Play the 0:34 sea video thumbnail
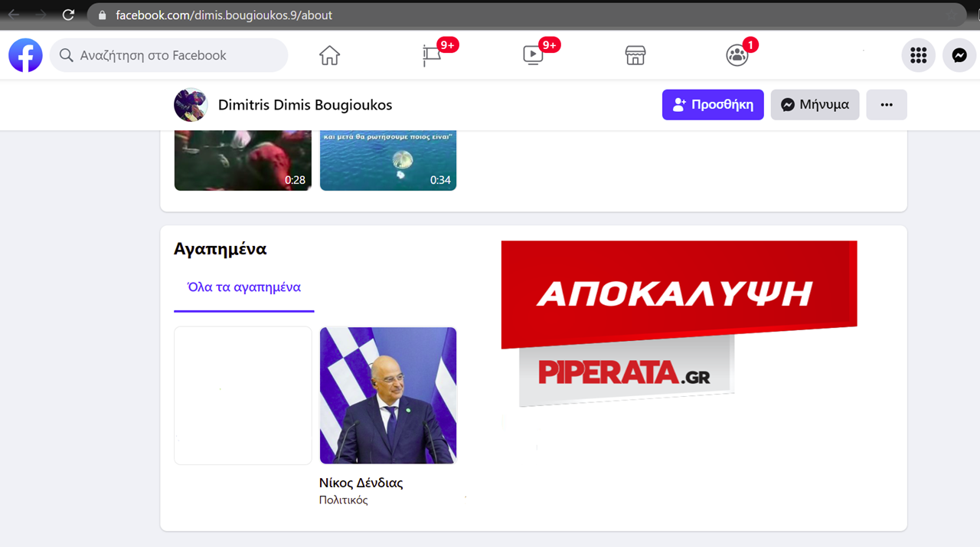The height and width of the screenshot is (547, 980). click(388, 160)
